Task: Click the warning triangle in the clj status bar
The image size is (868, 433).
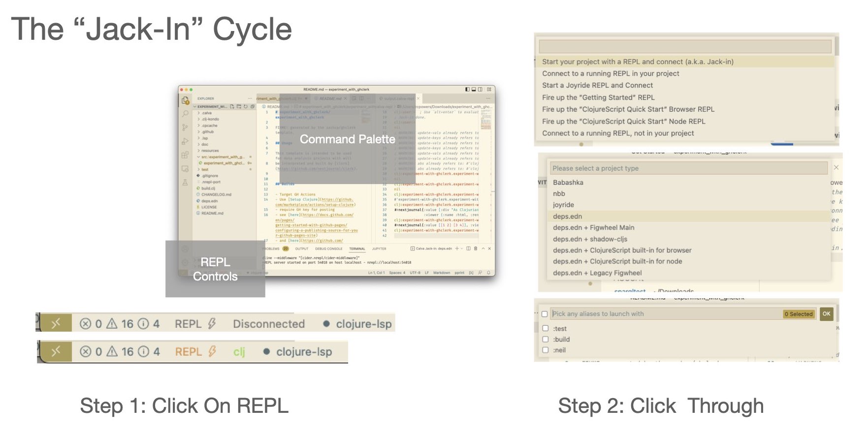Action: coord(112,351)
